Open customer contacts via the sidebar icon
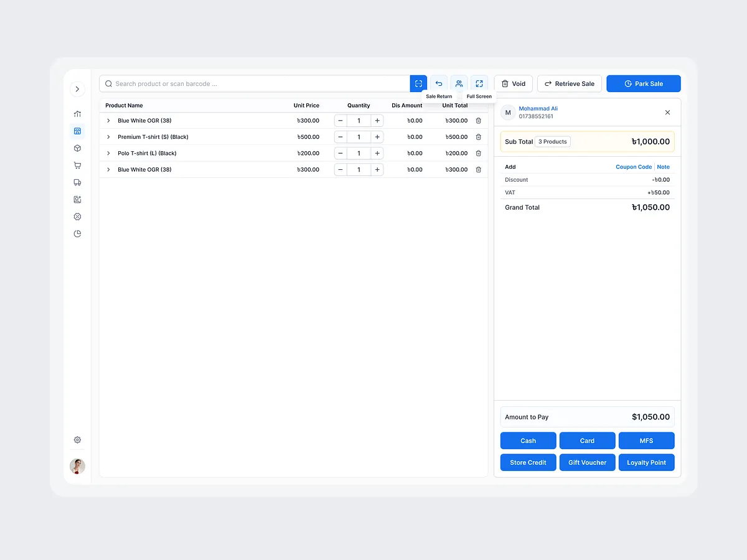Image resolution: width=747 pixels, height=560 pixels. (x=77, y=199)
